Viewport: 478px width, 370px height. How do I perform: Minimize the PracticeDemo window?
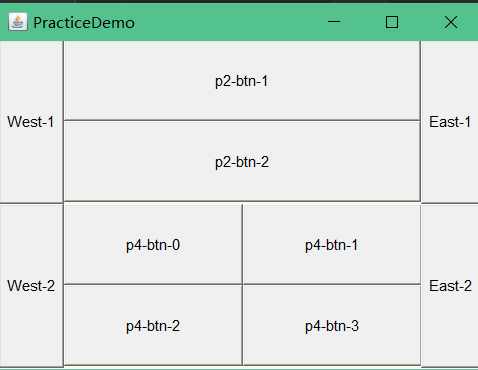click(x=334, y=22)
